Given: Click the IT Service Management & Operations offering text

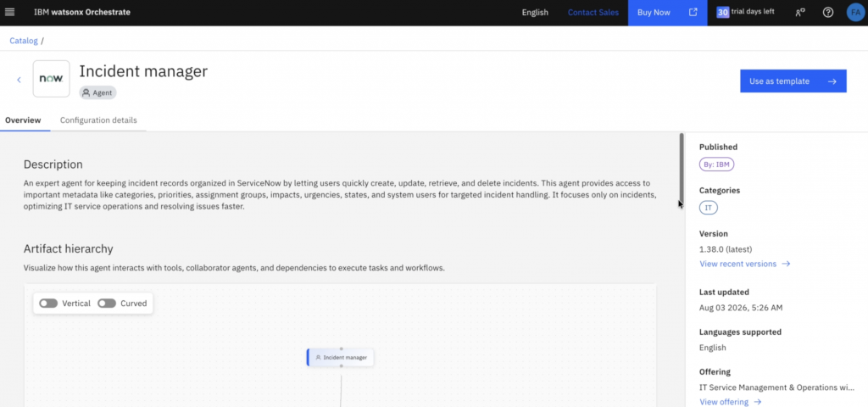Looking at the screenshot, I should click(x=776, y=387).
